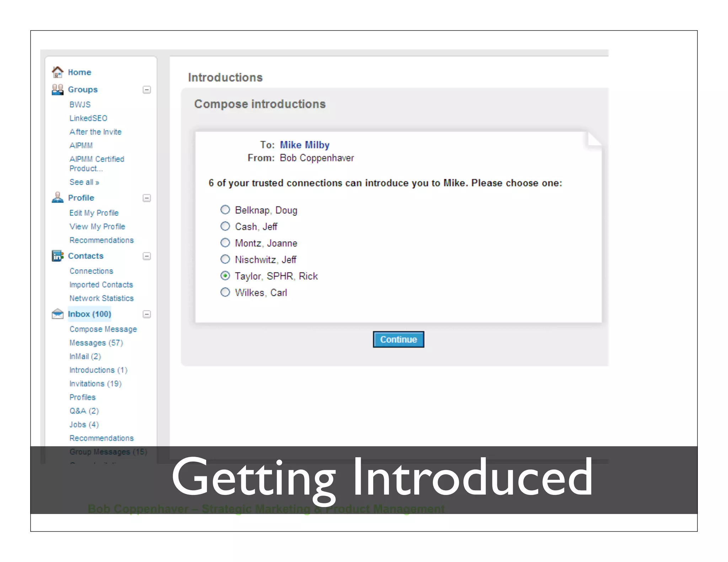Collapse the Inbox section

click(147, 314)
